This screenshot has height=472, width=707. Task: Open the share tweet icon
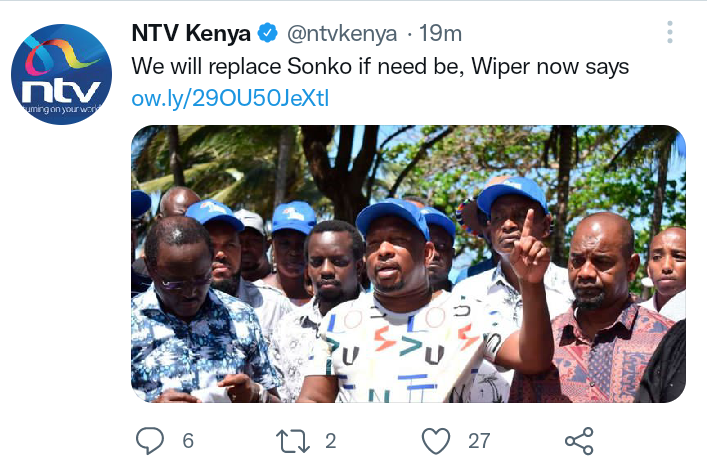click(579, 441)
